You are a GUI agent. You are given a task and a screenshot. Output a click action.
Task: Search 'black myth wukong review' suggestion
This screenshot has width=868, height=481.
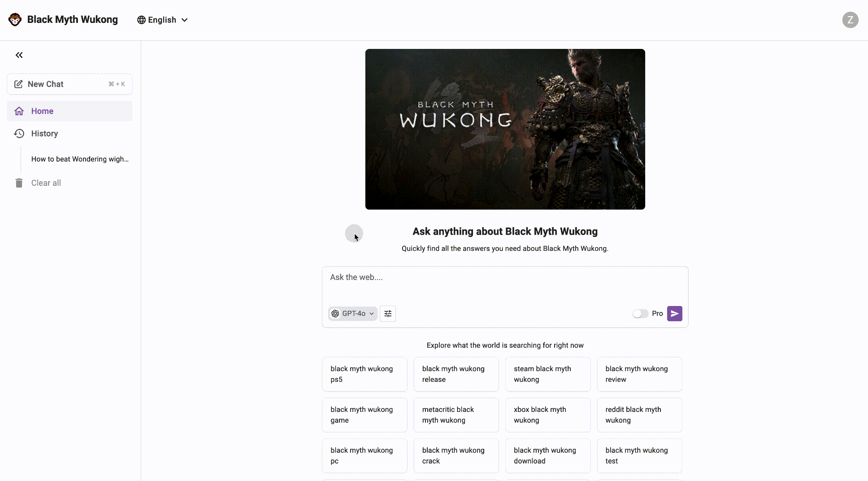click(x=639, y=374)
